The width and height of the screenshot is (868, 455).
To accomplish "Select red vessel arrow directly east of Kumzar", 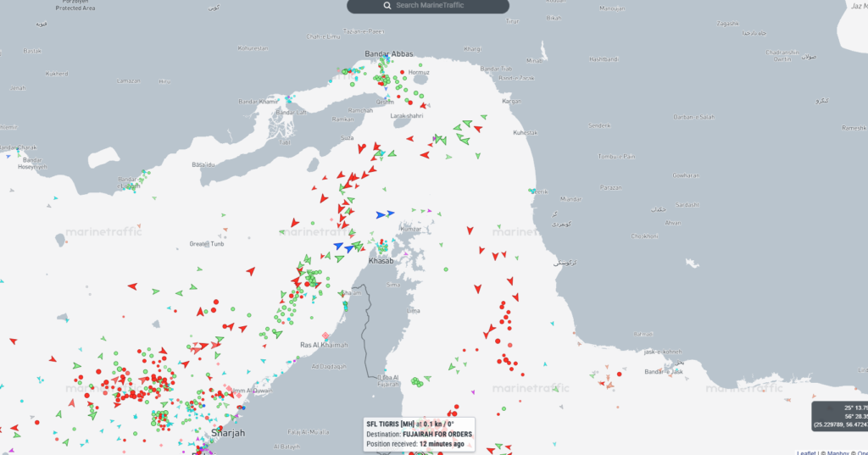I will point(470,230).
